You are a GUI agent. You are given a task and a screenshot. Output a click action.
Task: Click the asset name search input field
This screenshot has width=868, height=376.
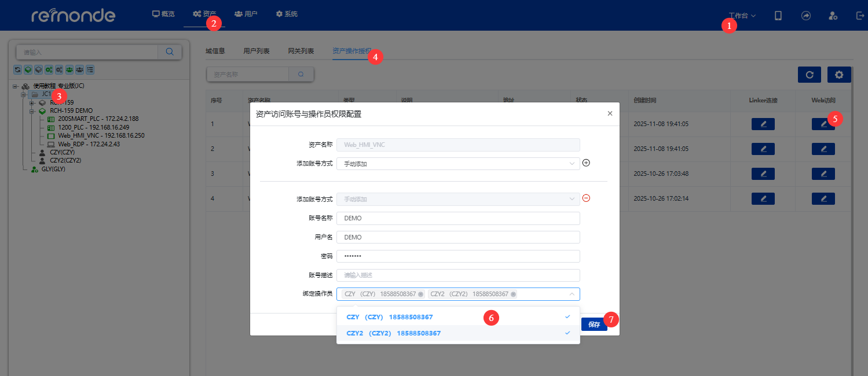(248, 74)
